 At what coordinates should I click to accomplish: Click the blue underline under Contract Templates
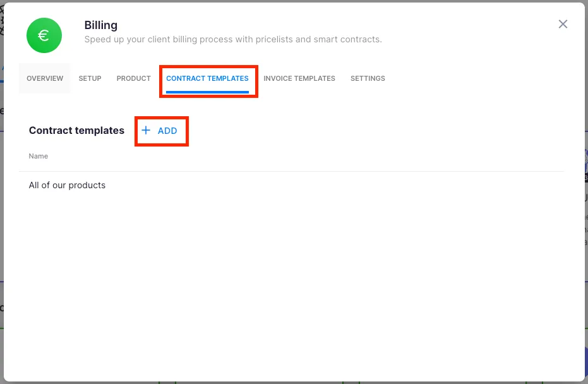click(207, 92)
